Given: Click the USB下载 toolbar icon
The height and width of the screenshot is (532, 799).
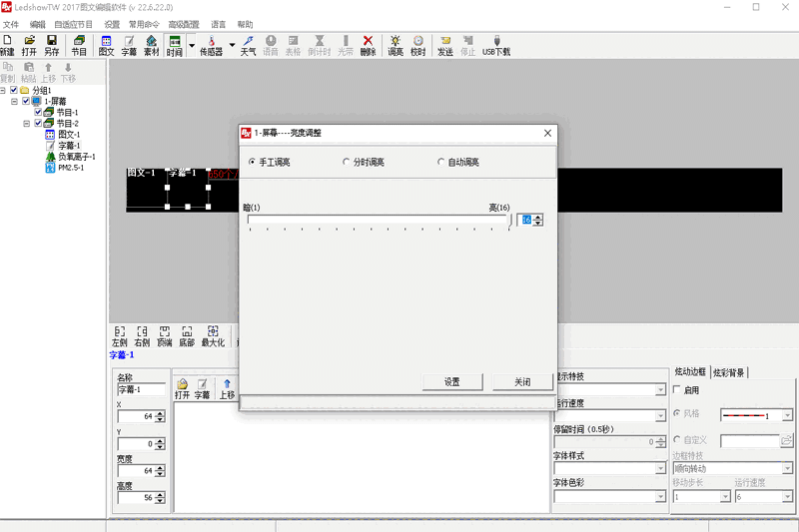Looking at the screenshot, I should point(496,45).
